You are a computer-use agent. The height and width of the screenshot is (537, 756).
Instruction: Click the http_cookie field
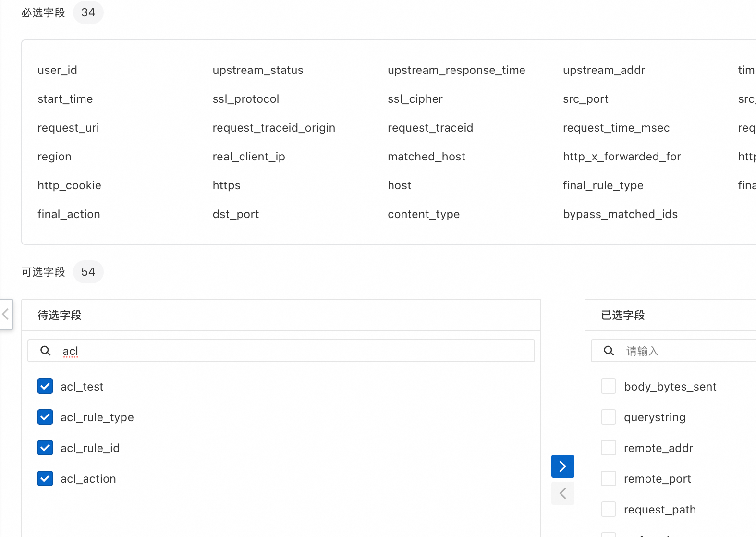tap(69, 185)
